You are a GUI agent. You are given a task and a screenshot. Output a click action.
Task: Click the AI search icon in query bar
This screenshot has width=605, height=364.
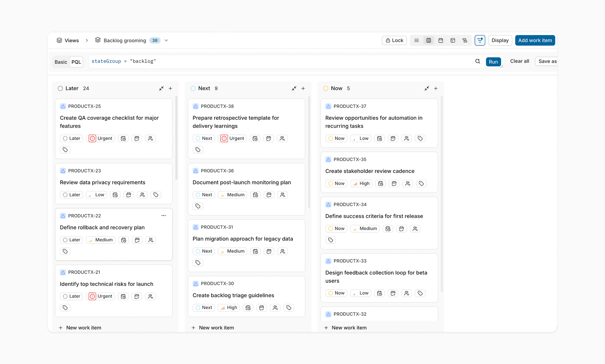tap(478, 61)
